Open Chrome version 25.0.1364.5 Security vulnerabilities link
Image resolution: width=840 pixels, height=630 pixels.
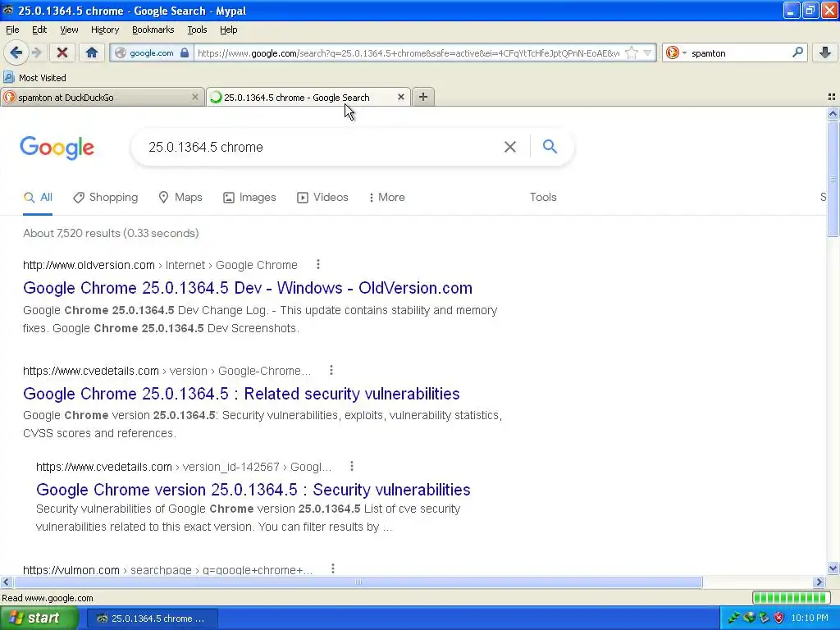coord(253,490)
